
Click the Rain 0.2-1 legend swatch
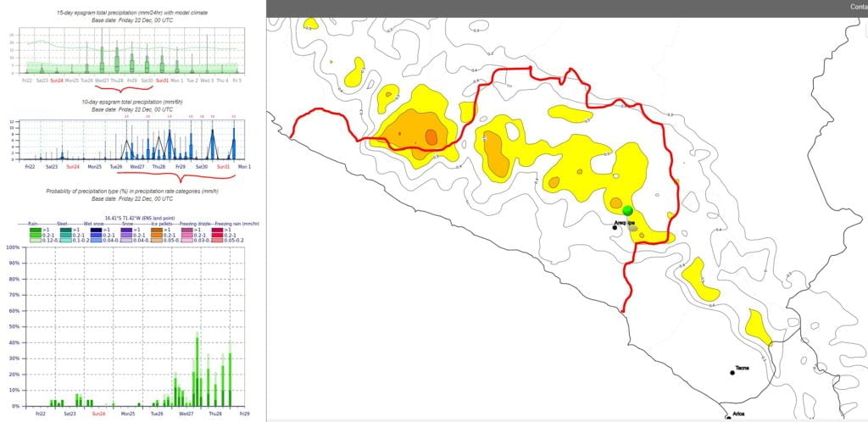pos(36,235)
